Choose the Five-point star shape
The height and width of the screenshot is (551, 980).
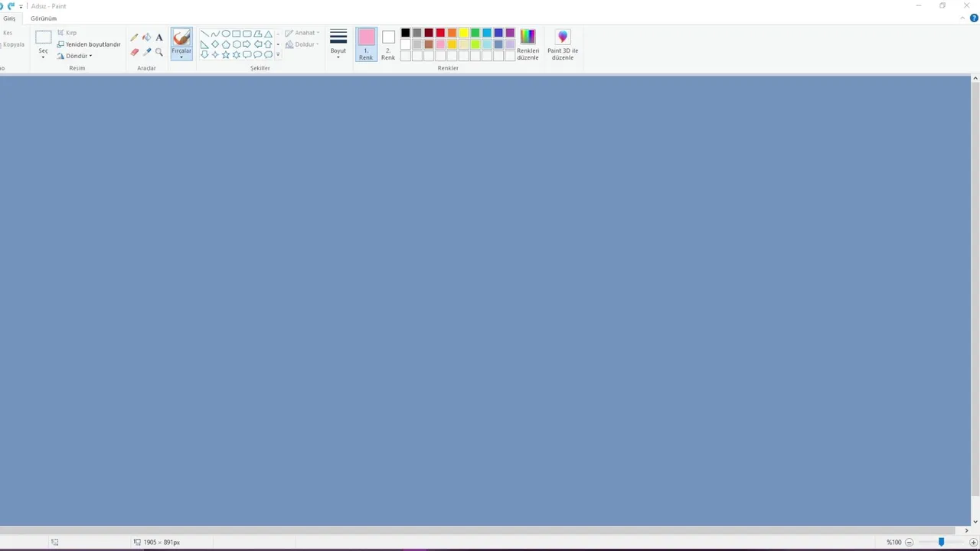(226, 54)
